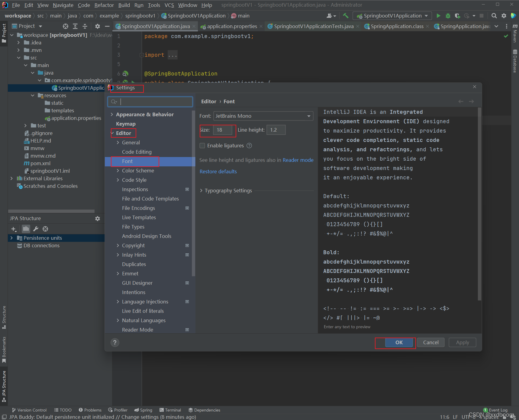Open Event Log in status bar
The height and width of the screenshot is (420, 519).
point(495,410)
